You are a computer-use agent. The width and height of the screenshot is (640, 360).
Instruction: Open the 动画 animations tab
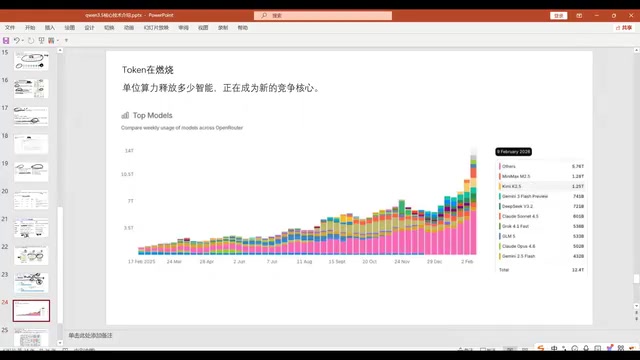(129, 28)
